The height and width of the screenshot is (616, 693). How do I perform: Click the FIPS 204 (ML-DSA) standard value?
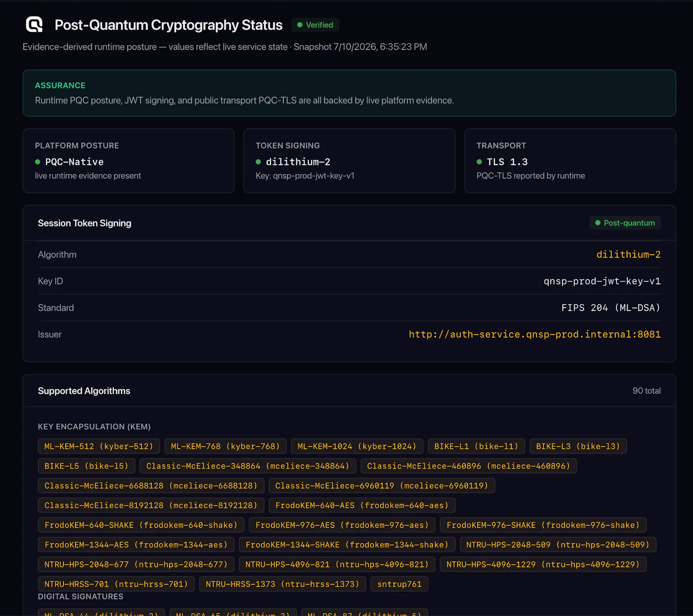coord(611,308)
